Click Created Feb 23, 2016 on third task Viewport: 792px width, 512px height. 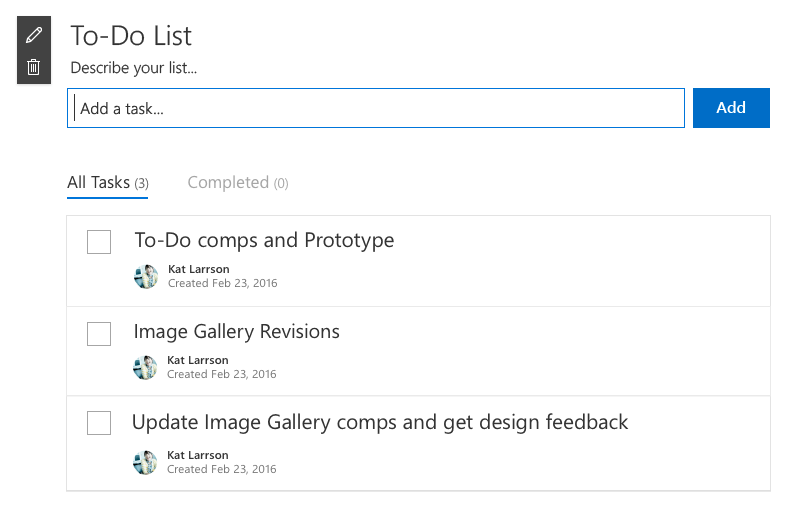(221, 469)
